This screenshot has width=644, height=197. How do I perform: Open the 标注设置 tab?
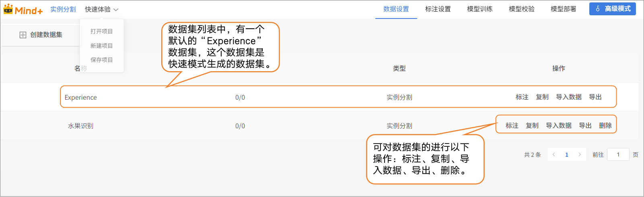click(438, 9)
